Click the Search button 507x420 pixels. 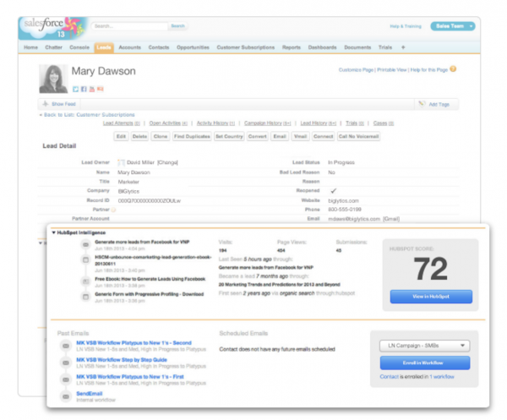[x=177, y=26]
